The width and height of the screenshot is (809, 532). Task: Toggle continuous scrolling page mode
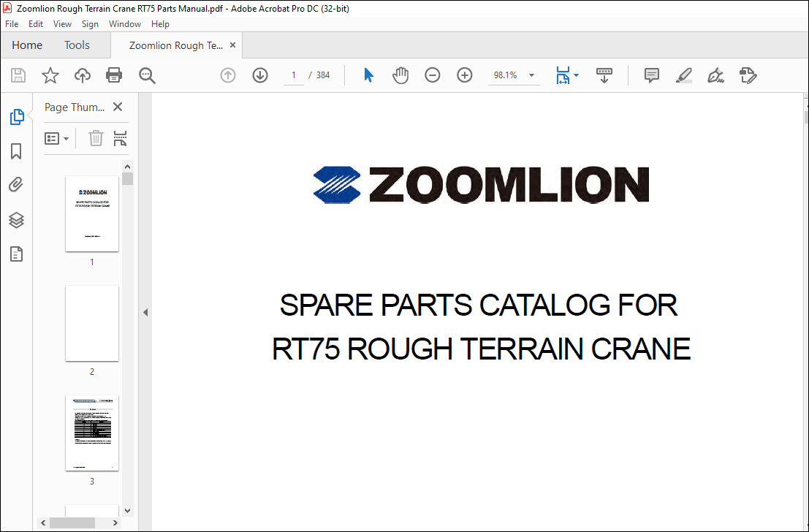604,75
